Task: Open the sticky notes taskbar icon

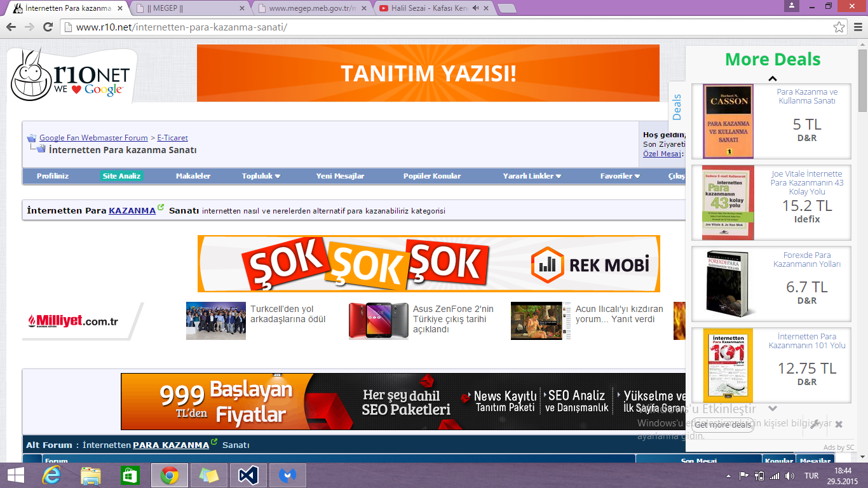Action: click(x=208, y=475)
